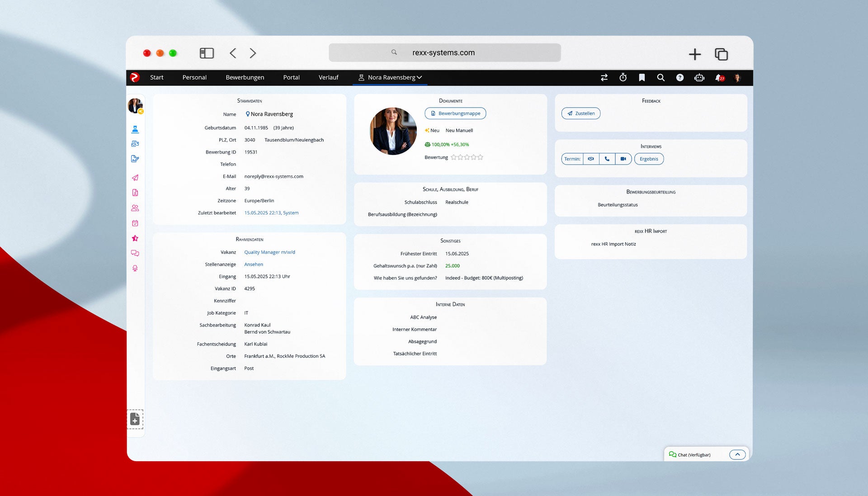Click the add document icon at sidebar bottom
This screenshot has width=868, height=496.
(135, 419)
